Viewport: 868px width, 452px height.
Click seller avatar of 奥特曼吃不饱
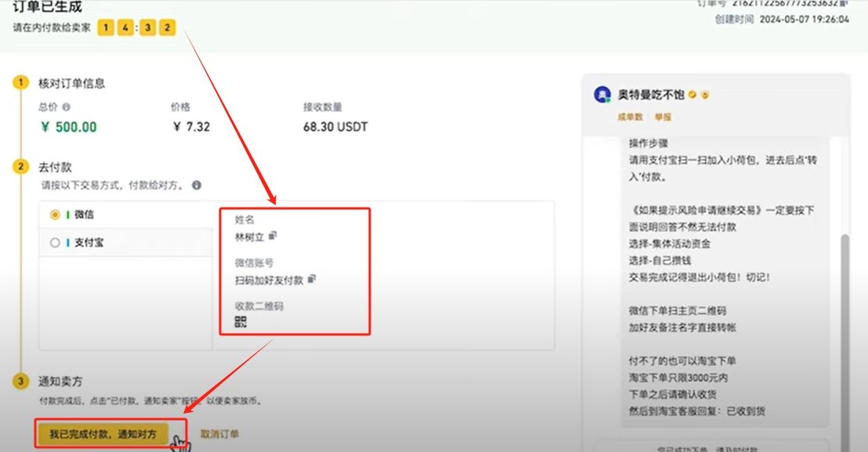tap(603, 95)
